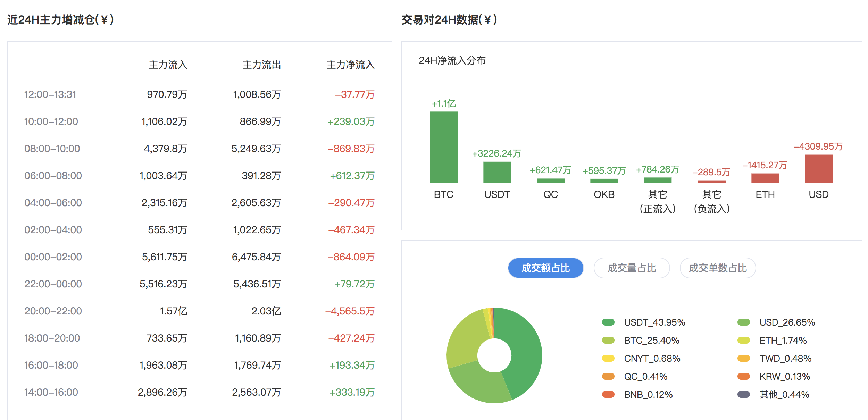This screenshot has height=420, width=868.
Task: Hide the ETH_1.74% legend series
Action: click(744, 341)
